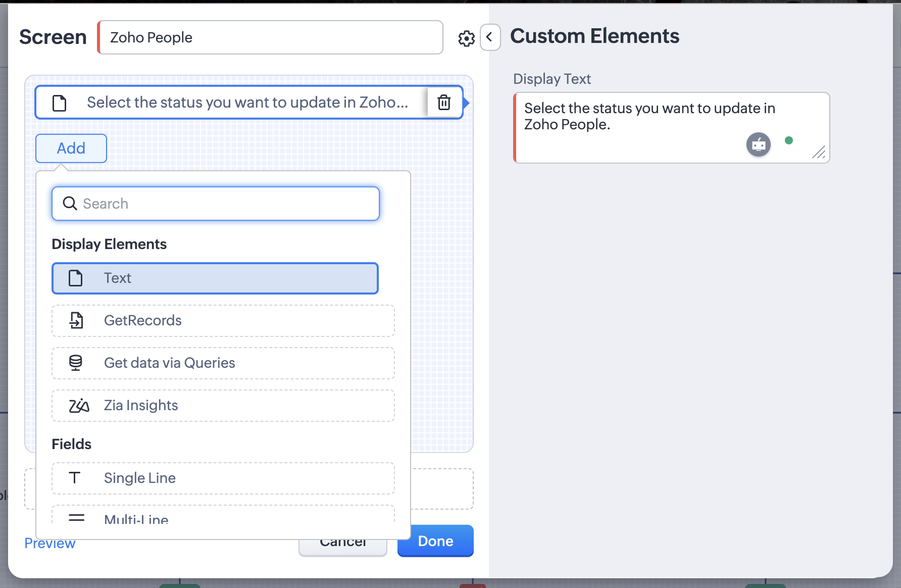Open the Add element dropdown

click(71, 149)
